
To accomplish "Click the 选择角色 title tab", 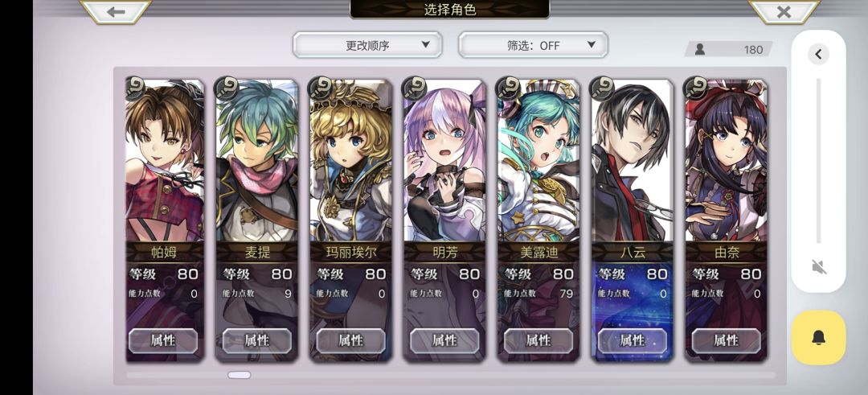I will pos(450,10).
